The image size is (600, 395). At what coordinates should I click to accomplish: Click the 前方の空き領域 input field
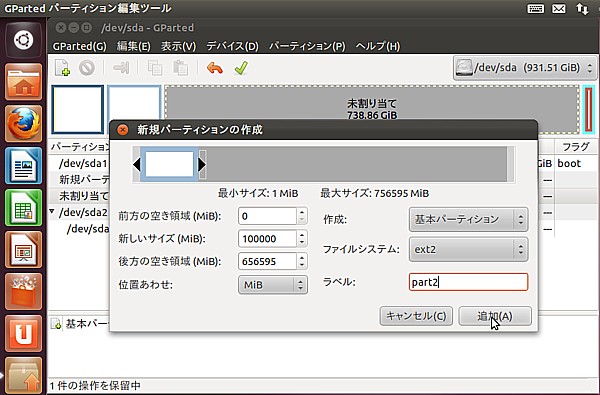coord(267,216)
